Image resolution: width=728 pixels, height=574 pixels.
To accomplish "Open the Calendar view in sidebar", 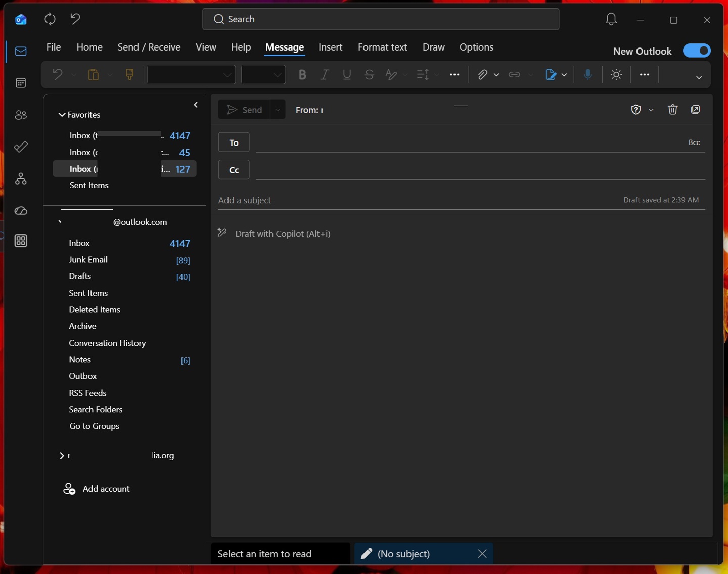I will 21,83.
